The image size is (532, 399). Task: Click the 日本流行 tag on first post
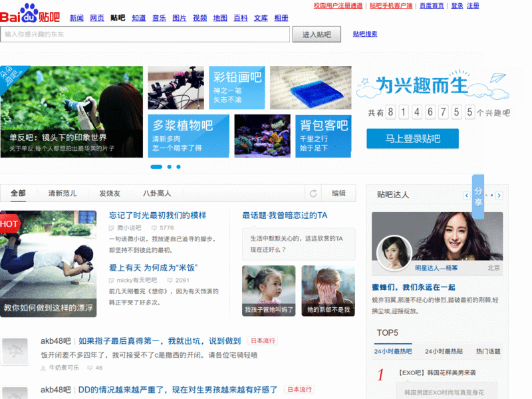click(x=263, y=340)
